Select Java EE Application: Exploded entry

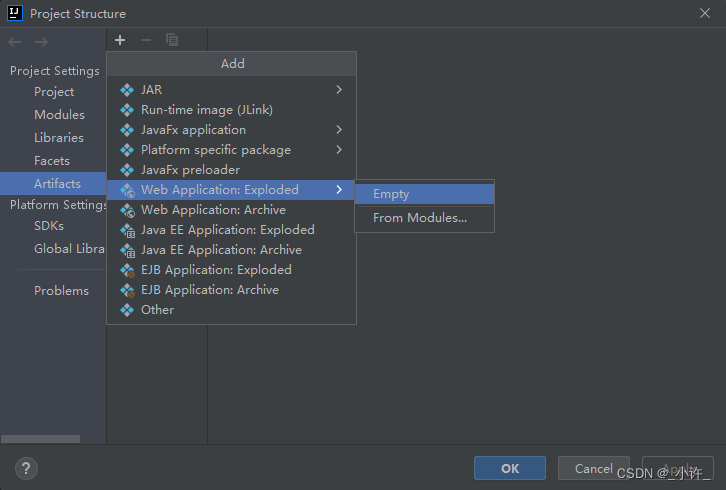click(x=232, y=230)
